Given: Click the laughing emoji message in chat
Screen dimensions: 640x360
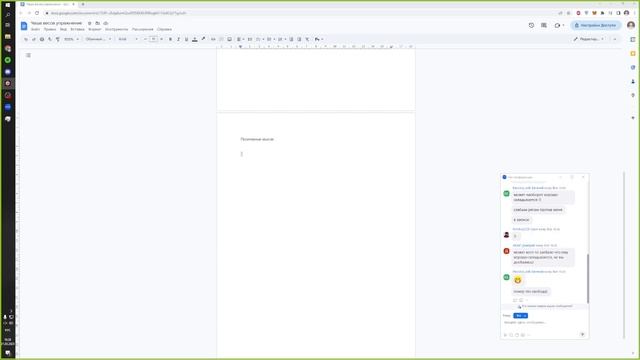Looking at the screenshot, I should tap(518, 280).
